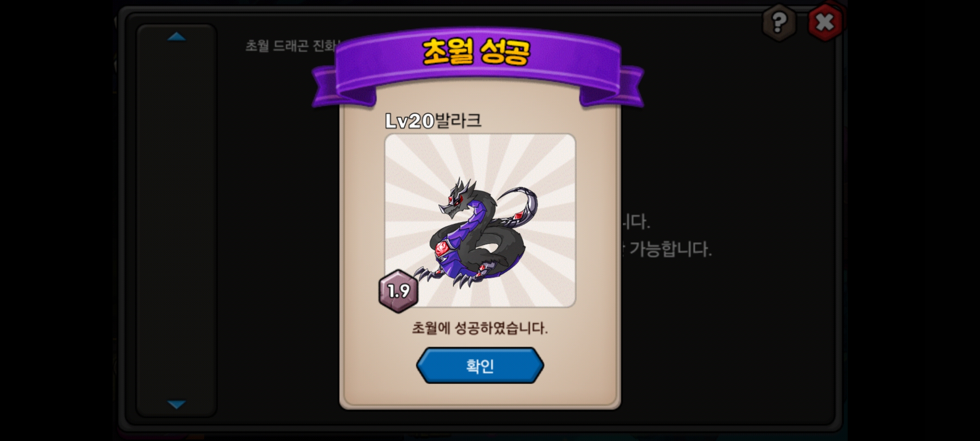The width and height of the screenshot is (980, 441).
Task: Close the window with red X icon
Action: tap(825, 22)
